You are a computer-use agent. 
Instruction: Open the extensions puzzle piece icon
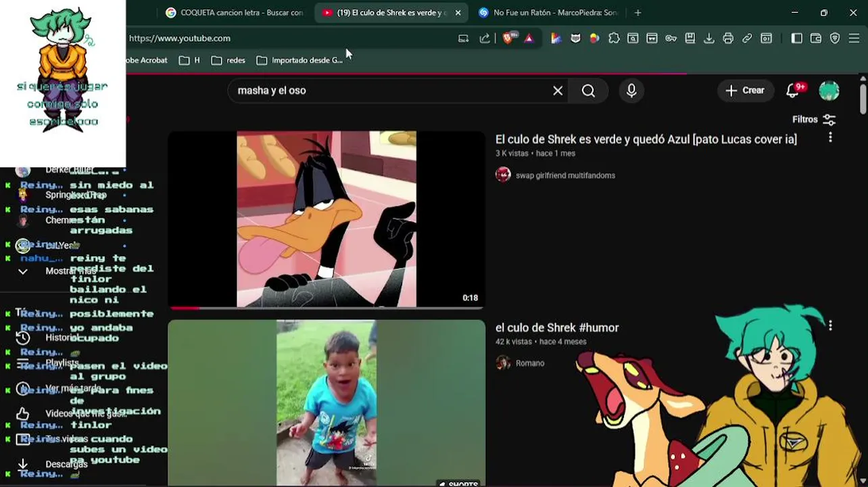(614, 39)
